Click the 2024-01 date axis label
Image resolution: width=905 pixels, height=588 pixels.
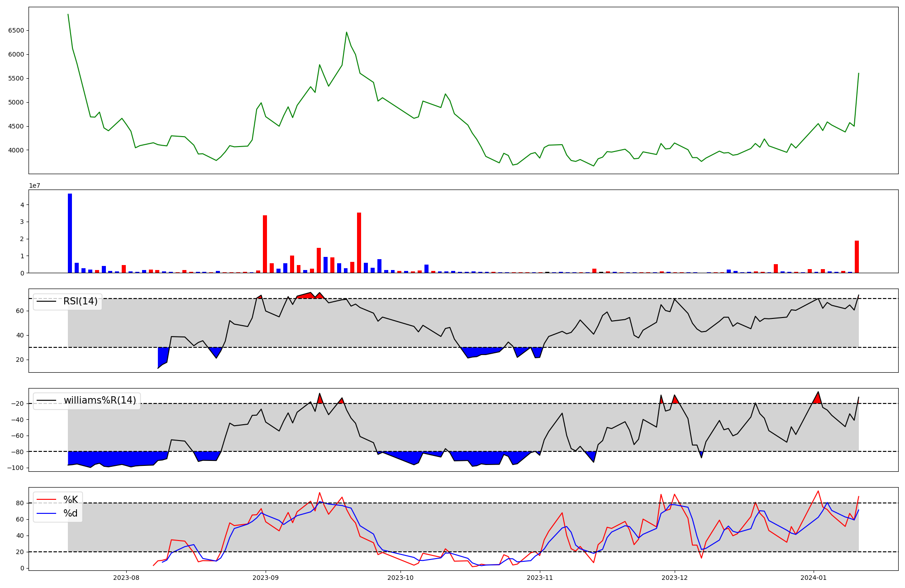point(814,578)
